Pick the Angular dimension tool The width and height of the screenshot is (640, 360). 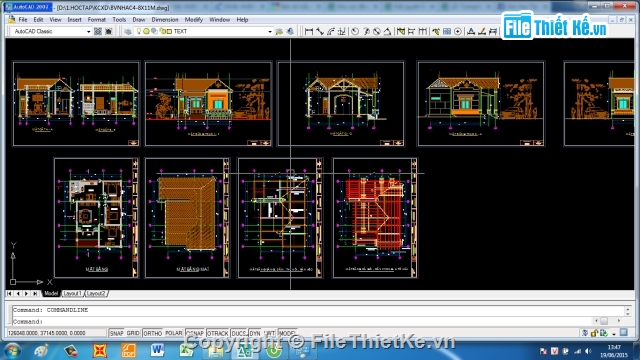point(387,31)
